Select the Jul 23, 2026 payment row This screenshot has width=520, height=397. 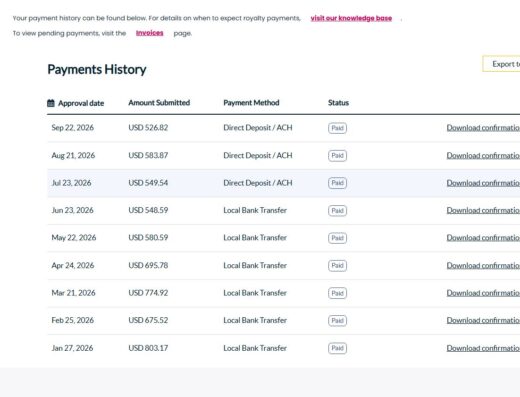pos(284,183)
